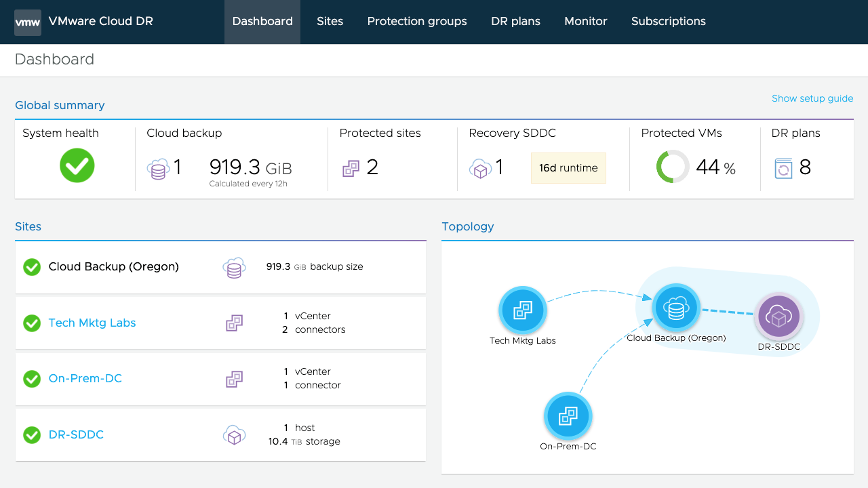The width and height of the screenshot is (868, 488).
Task: Click the Protected sites icon in summary
Action: point(350,168)
